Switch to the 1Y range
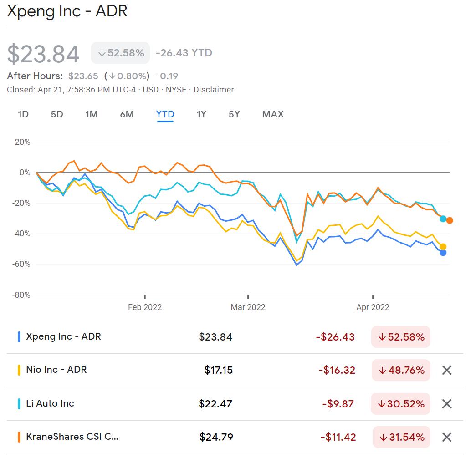The height and width of the screenshot is (458, 476). coord(201,114)
